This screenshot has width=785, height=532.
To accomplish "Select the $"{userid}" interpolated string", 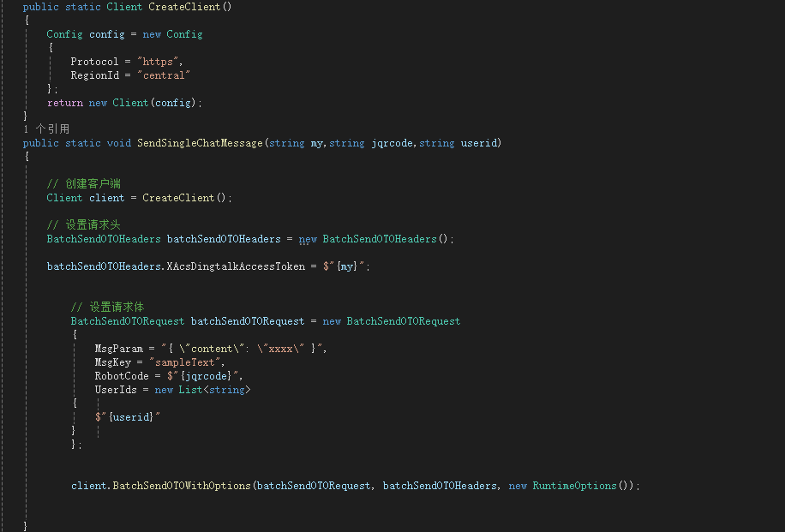I will point(128,417).
